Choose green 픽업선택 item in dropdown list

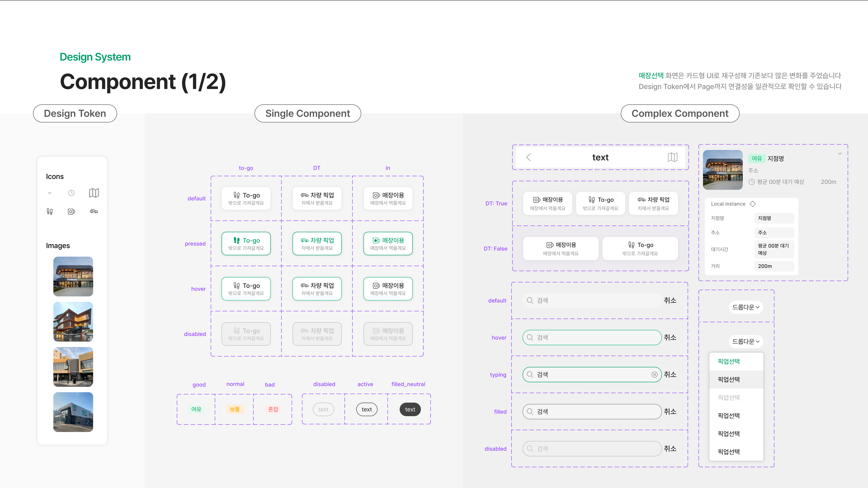pos(729,361)
